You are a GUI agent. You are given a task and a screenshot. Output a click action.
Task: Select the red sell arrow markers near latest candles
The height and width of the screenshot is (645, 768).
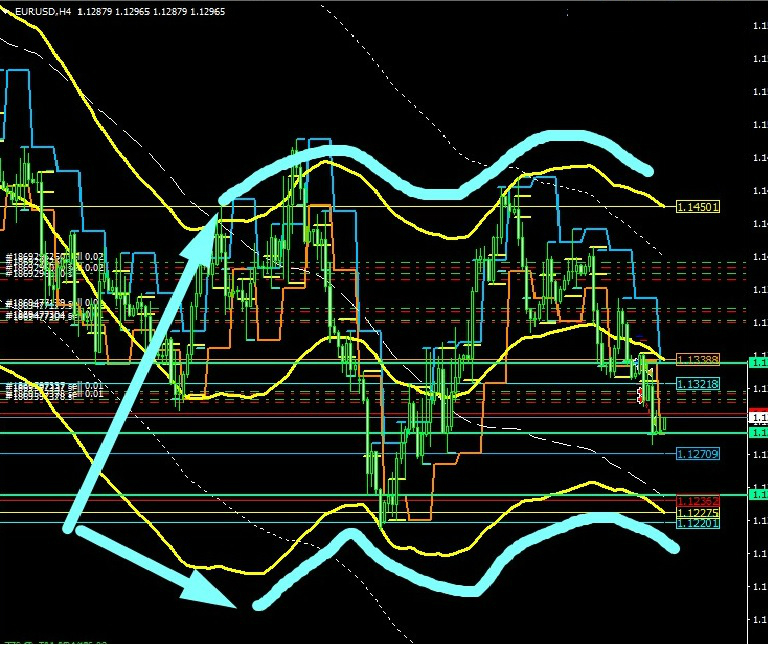[x=642, y=396]
